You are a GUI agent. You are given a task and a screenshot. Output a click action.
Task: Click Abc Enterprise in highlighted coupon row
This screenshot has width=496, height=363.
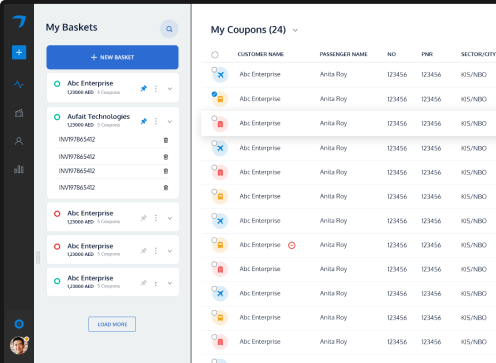260,123
